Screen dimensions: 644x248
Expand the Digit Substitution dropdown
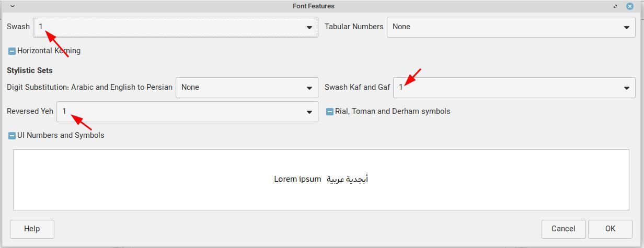coord(247,88)
